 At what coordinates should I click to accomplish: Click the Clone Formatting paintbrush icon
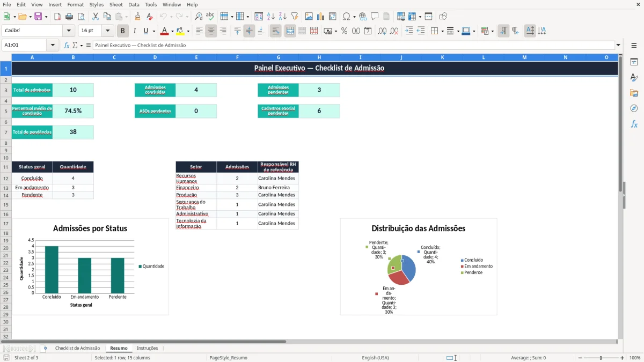coord(138,17)
